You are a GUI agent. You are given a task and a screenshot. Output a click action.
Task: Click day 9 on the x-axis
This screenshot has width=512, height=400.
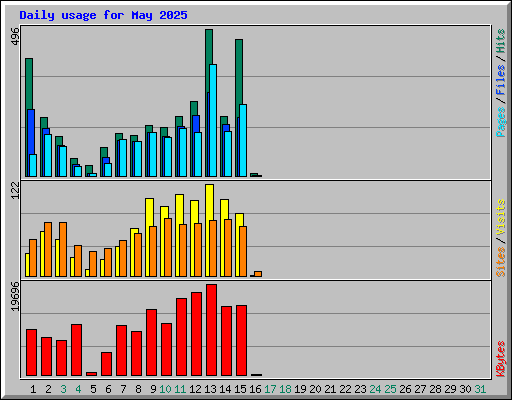(153, 389)
